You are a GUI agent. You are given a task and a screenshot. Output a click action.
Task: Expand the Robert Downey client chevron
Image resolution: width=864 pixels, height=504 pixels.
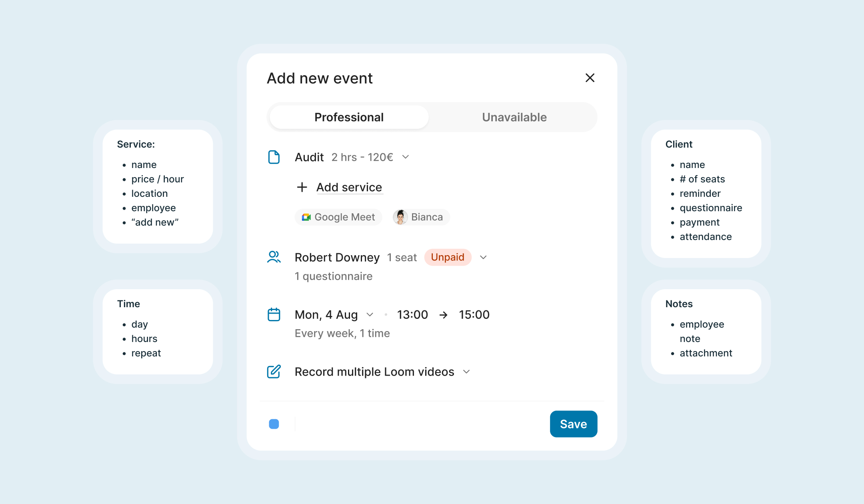pyautogui.click(x=483, y=257)
